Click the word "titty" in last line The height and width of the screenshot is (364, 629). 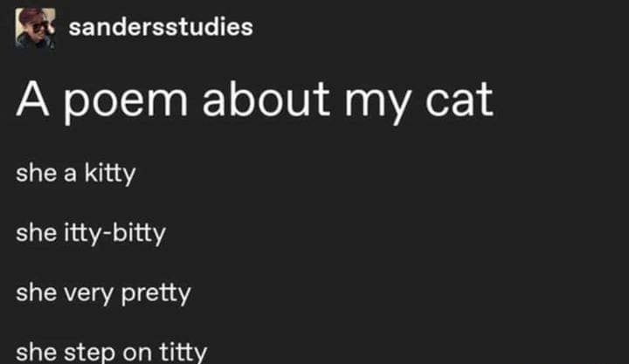coord(183,352)
